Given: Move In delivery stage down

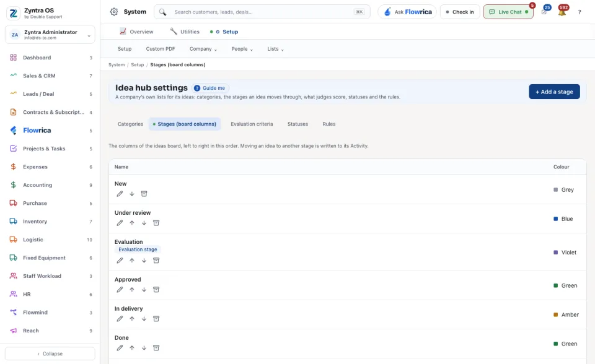Looking at the screenshot, I should point(144,319).
